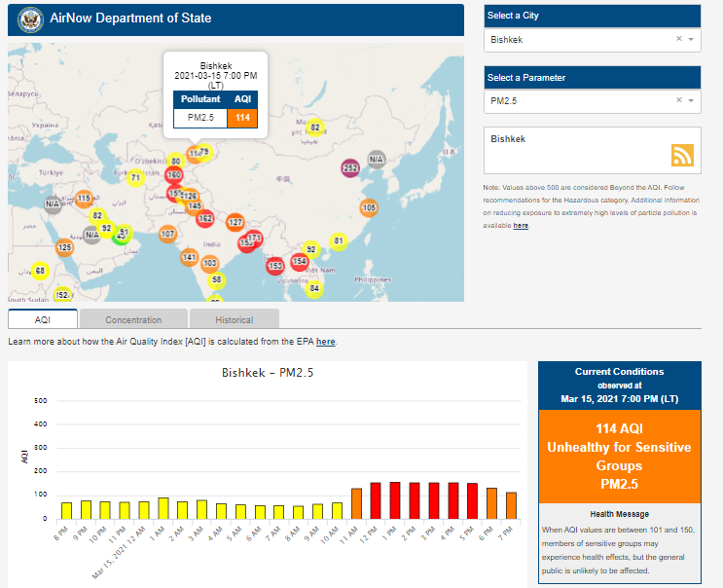The height and width of the screenshot is (588, 723).
Task: Clear the selected PM2.5 parameter
Action: click(678, 100)
